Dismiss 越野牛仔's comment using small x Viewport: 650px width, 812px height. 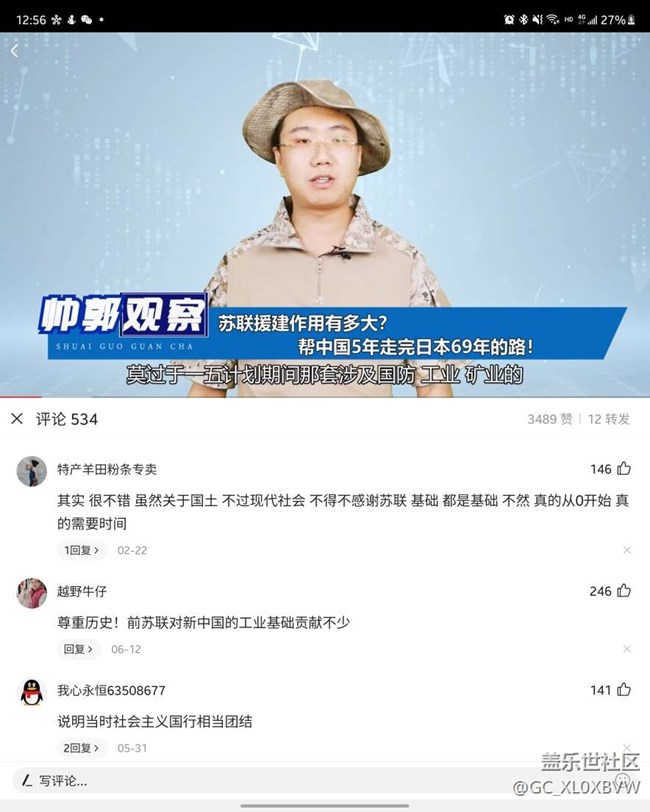[x=627, y=649]
